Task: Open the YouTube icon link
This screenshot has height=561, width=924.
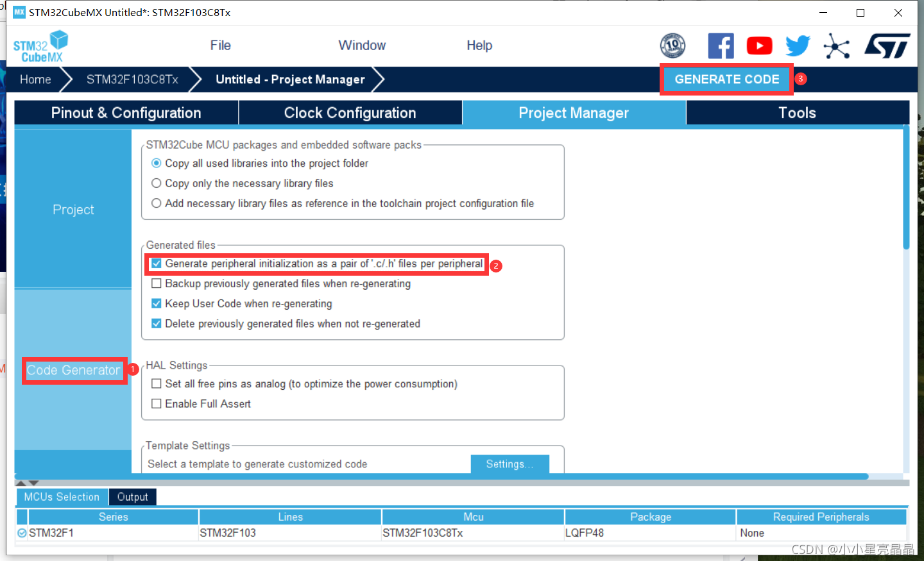Action: (759, 46)
